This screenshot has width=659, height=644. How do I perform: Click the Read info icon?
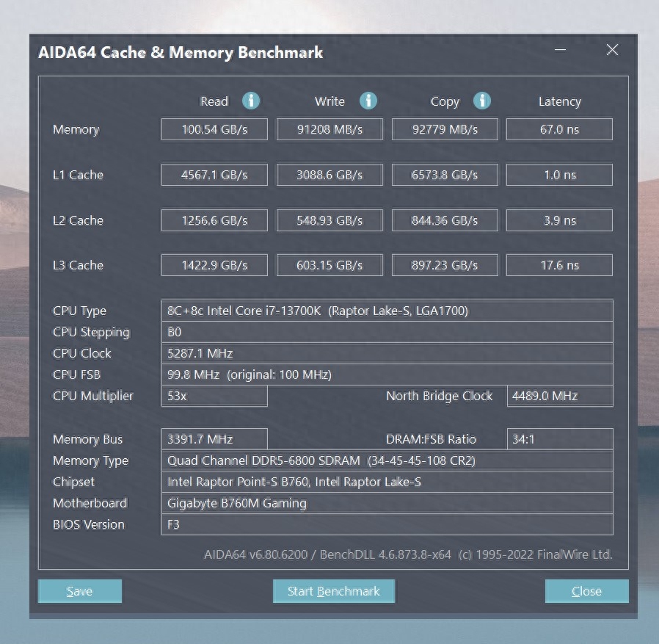(251, 101)
